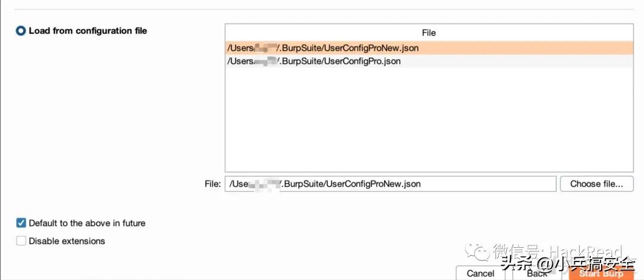This screenshot has width=644, height=280.
Task: Enable the Disable extensions checkbox
Action: [x=21, y=241]
